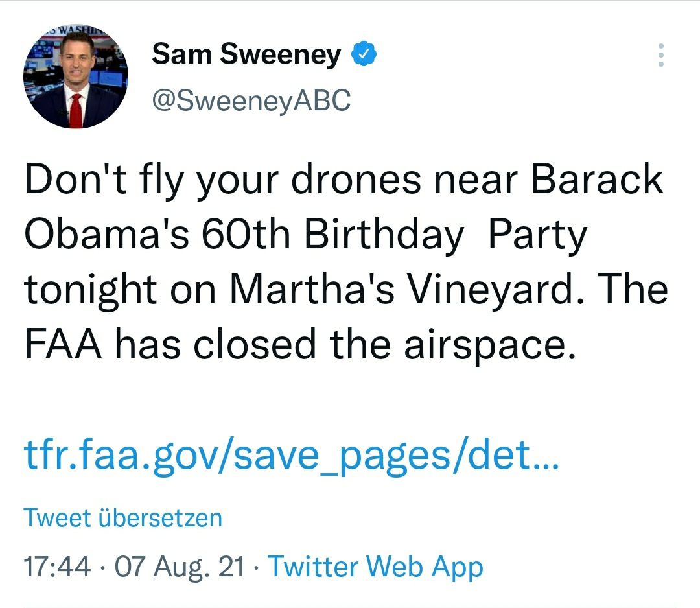Screen dimensions: 700x608
Task: Click the blue verified badge
Action: (x=364, y=56)
